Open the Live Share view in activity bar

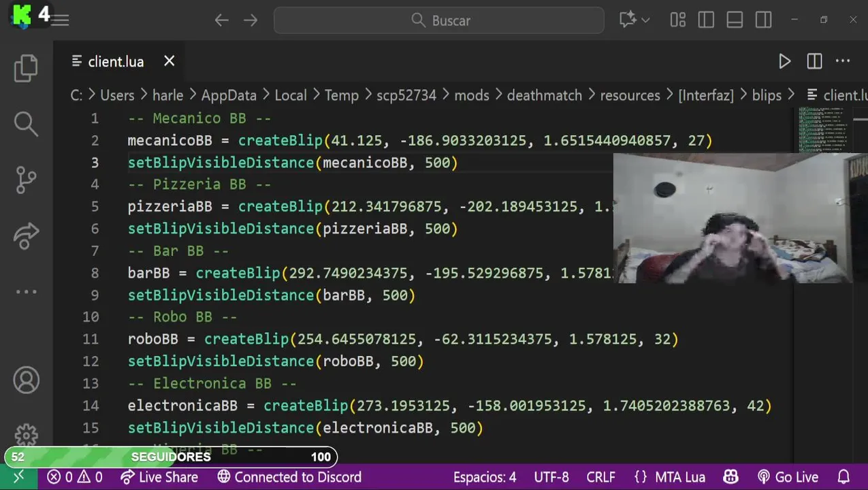click(x=26, y=235)
